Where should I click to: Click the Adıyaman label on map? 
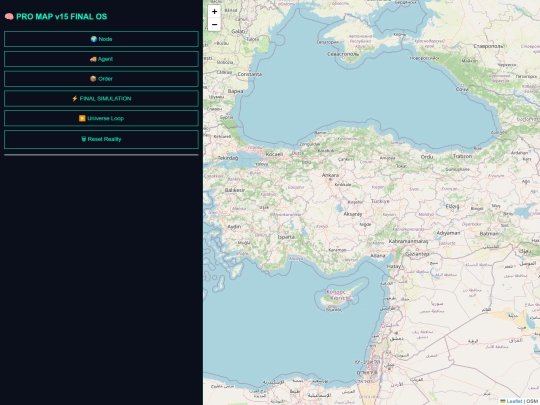click(448, 233)
